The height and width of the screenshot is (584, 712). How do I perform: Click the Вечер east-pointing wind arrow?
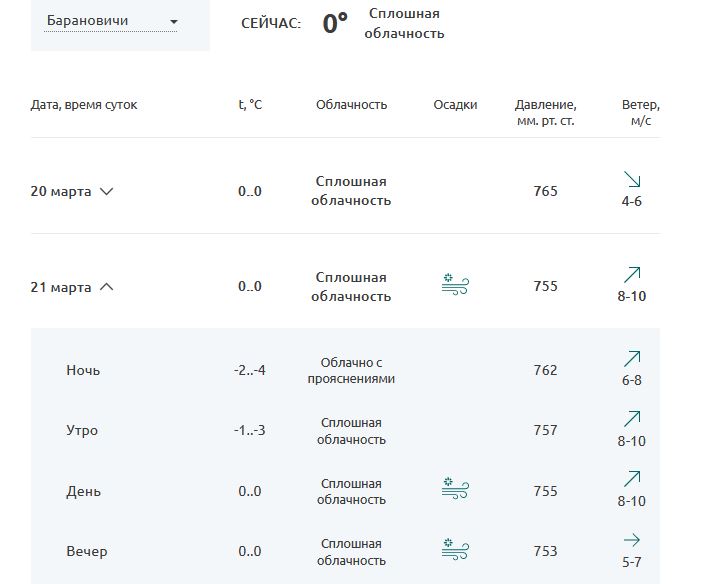coord(632,540)
